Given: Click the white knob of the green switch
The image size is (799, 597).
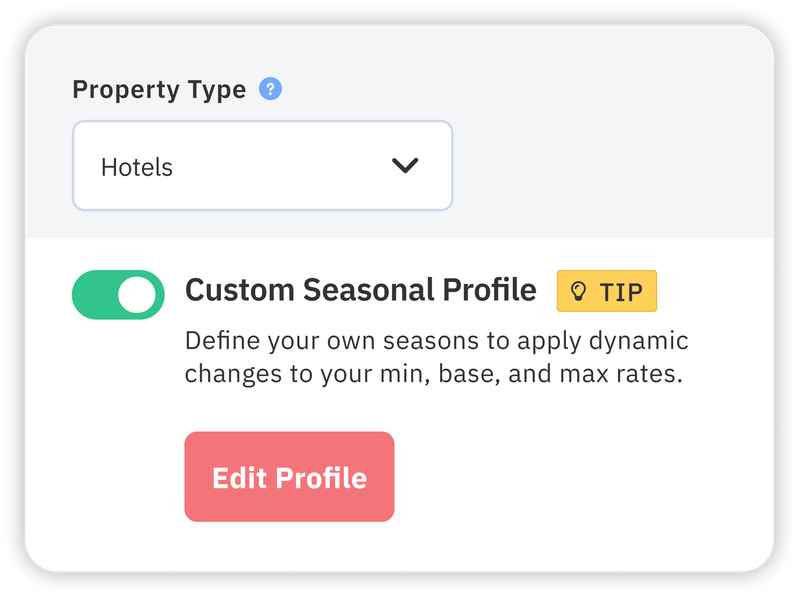Looking at the screenshot, I should [x=137, y=294].
